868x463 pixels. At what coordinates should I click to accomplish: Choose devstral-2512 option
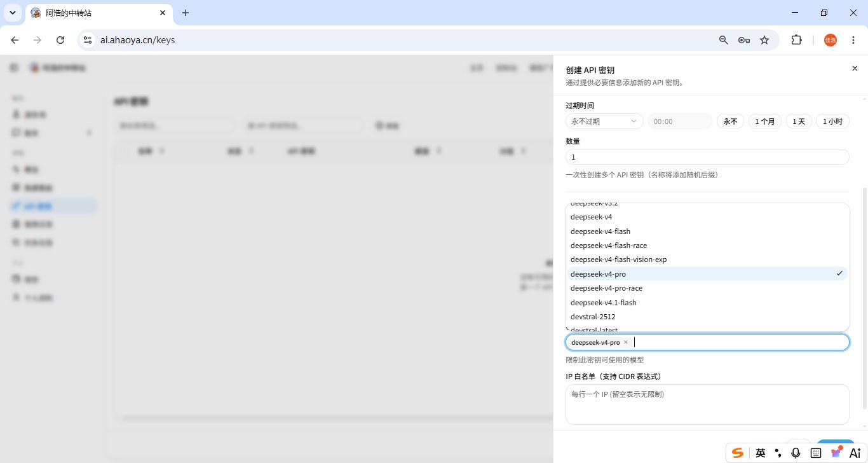707,317
